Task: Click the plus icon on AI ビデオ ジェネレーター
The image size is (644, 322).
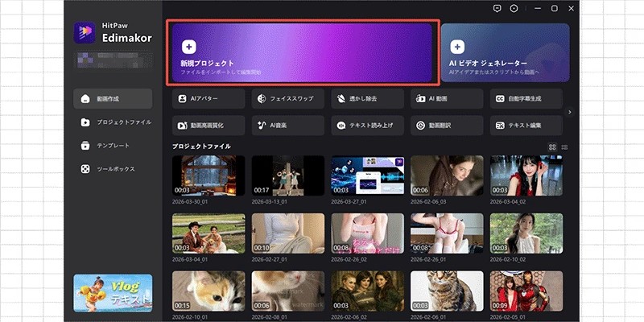Action: click(x=457, y=47)
